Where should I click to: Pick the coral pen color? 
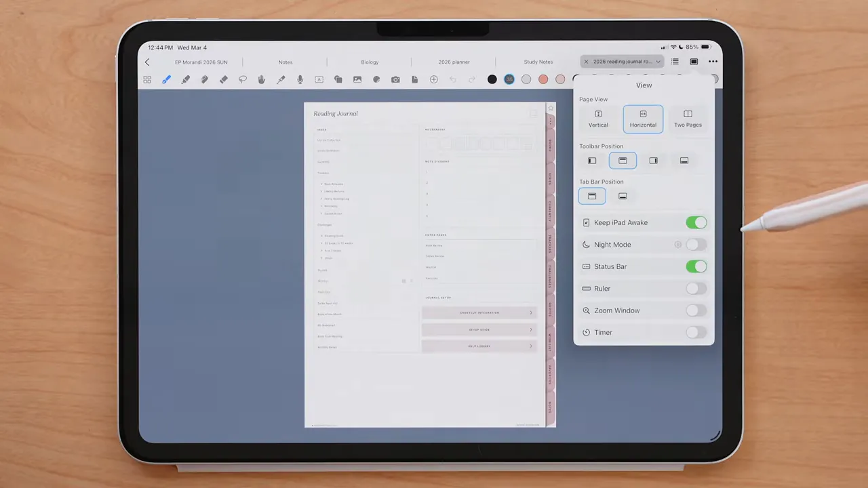click(543, 79)
